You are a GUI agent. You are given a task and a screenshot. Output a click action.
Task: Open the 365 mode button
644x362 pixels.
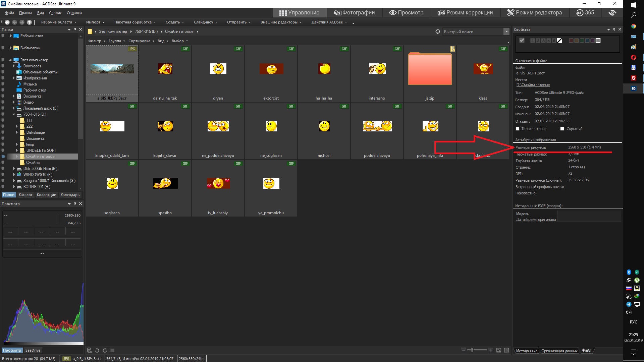coord(585,13)
